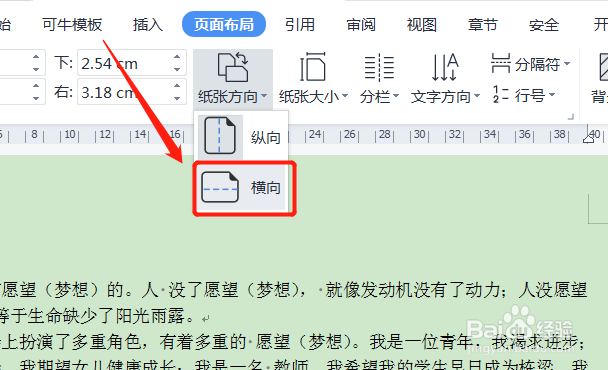
Task: Select 横向 landscape orientation option
Action: pos(242,188)
